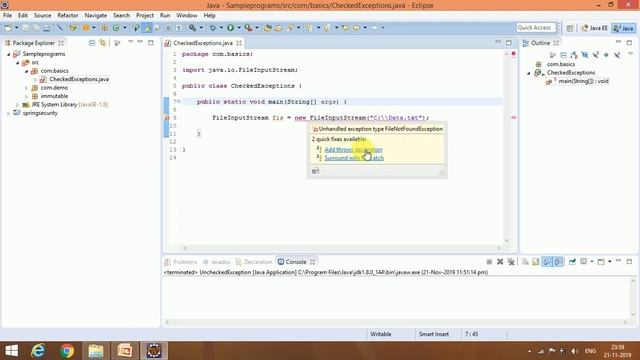
Task: Open the Open Console dropdown arrow
Action: (x=610, y=262)
